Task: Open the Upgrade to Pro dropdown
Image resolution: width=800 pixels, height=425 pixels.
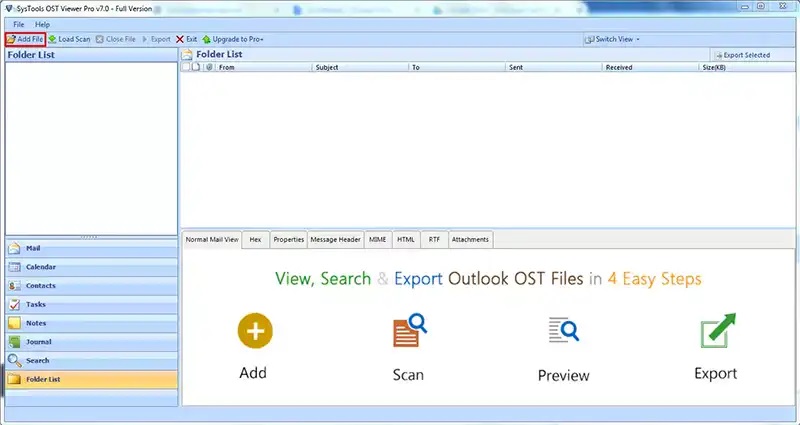Action: coord(233,39)
